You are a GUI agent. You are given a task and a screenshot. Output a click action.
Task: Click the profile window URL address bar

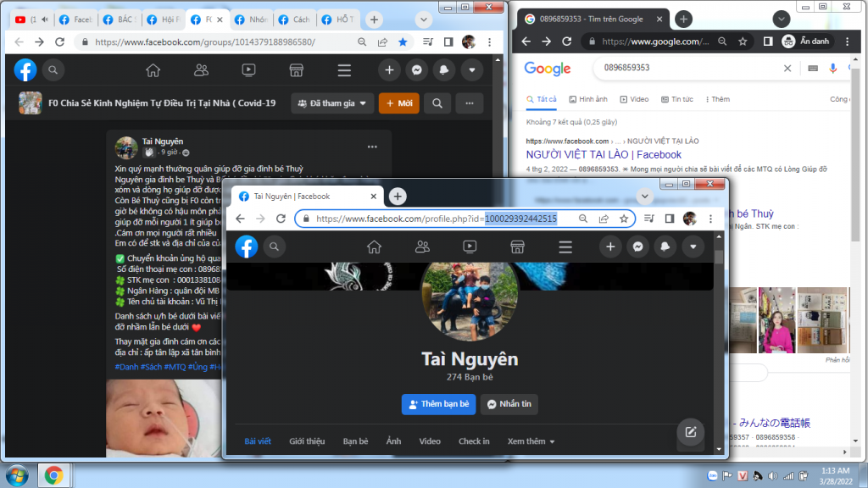click(441, 219)
